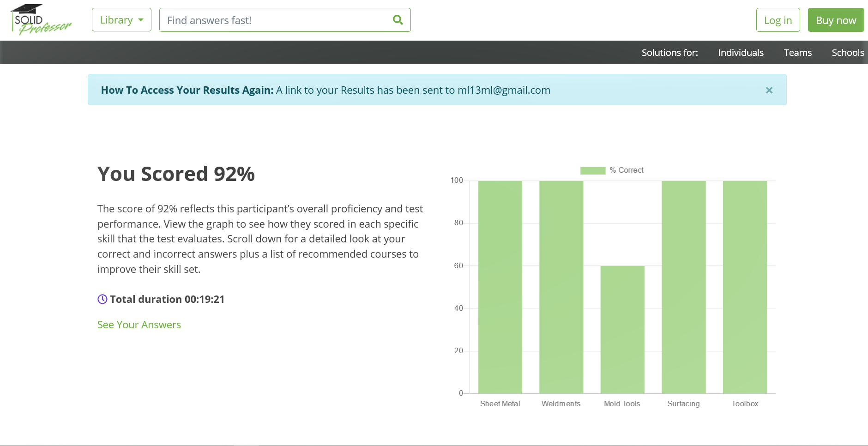Click the search magnifier icon

(x=398, y=20)
